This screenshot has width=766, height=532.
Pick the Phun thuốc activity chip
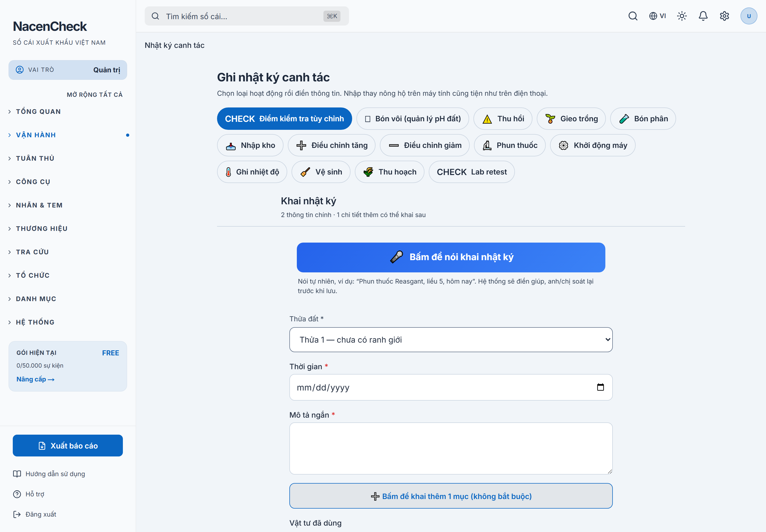tap(510, 145)
